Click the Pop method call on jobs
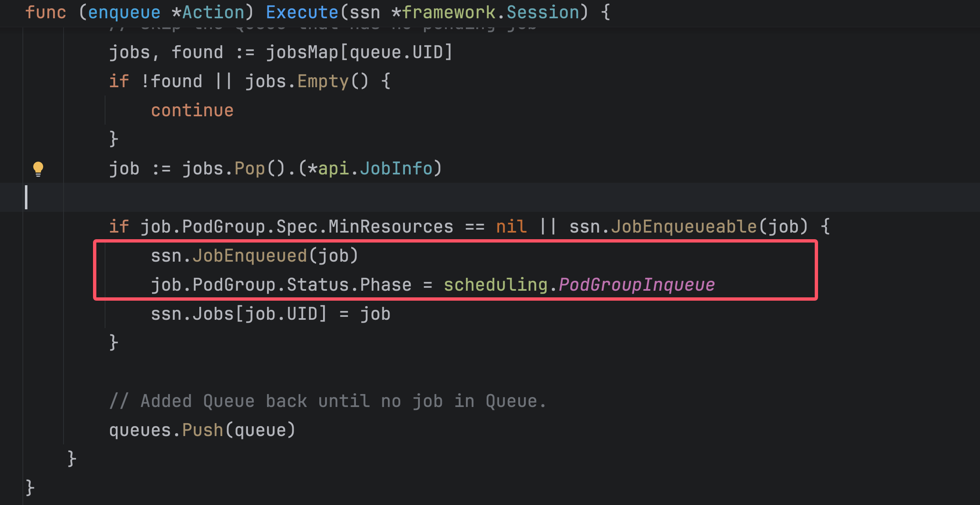The image size is (980, 505). click(x=250, y=169)
